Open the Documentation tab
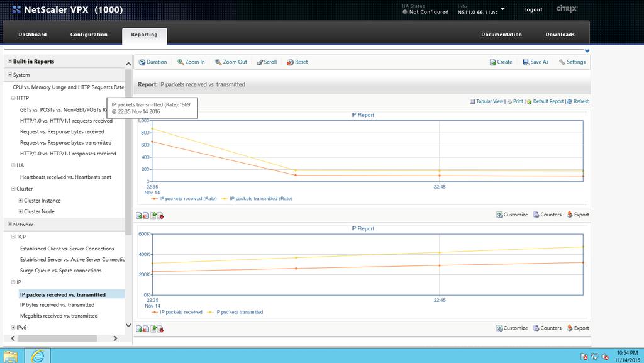This screenshot has height=363, width=644. pos(501,35)
